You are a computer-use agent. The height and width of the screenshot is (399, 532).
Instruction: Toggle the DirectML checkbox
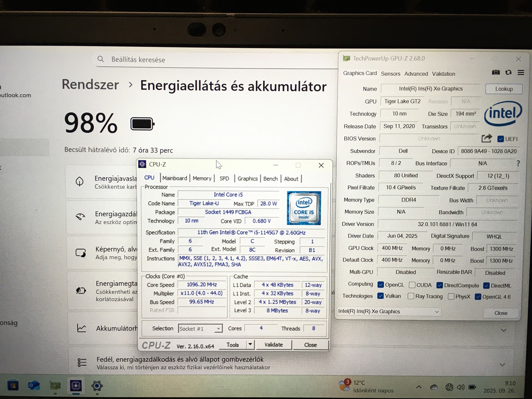486,285
